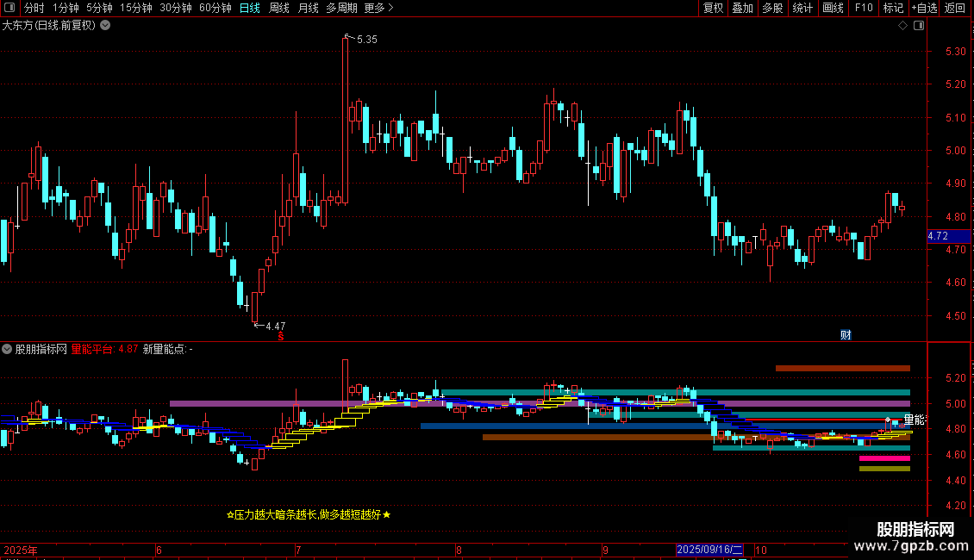Open the 统计 statistics button

point(802,8)
